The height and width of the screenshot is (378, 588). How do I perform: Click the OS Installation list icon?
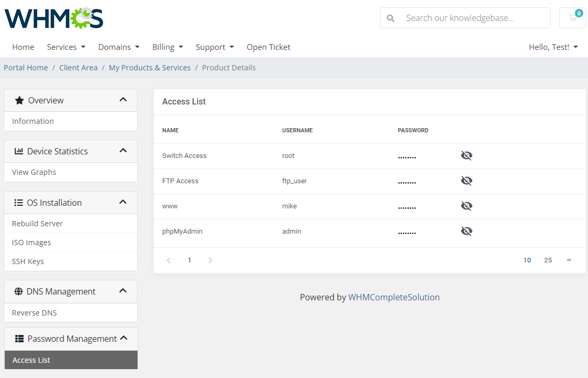coord(18,203)
